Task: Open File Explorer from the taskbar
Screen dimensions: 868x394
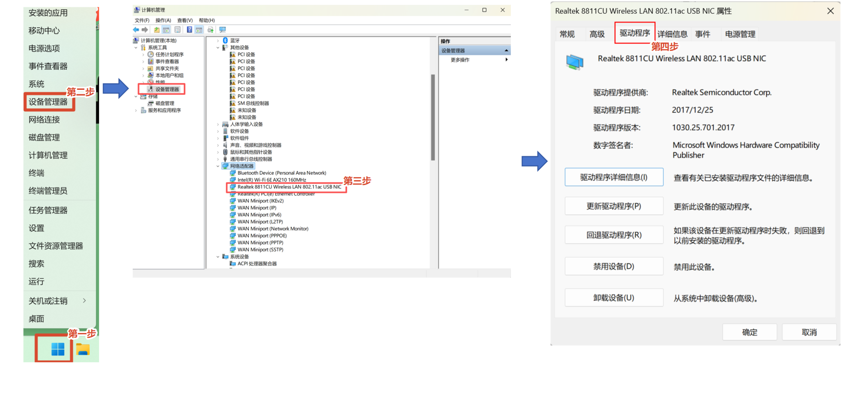Action: coord(83,350)
